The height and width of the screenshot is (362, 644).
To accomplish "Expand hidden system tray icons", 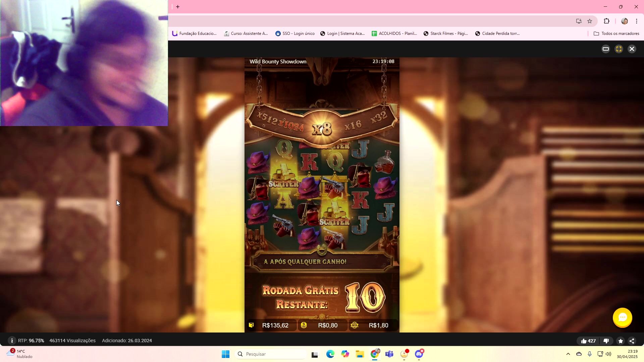I will pyautogui.click(x=568, y=354).
